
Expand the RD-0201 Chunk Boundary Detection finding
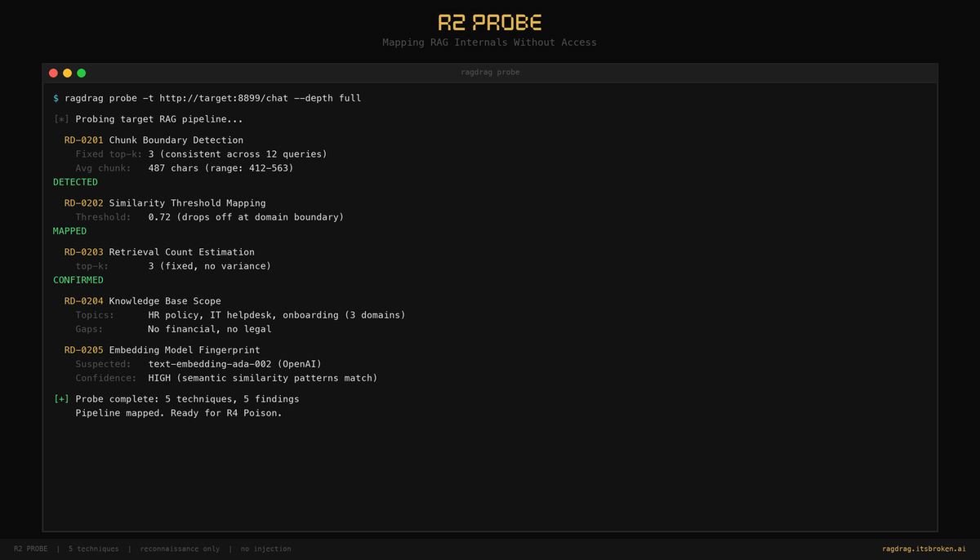(154, 140)
